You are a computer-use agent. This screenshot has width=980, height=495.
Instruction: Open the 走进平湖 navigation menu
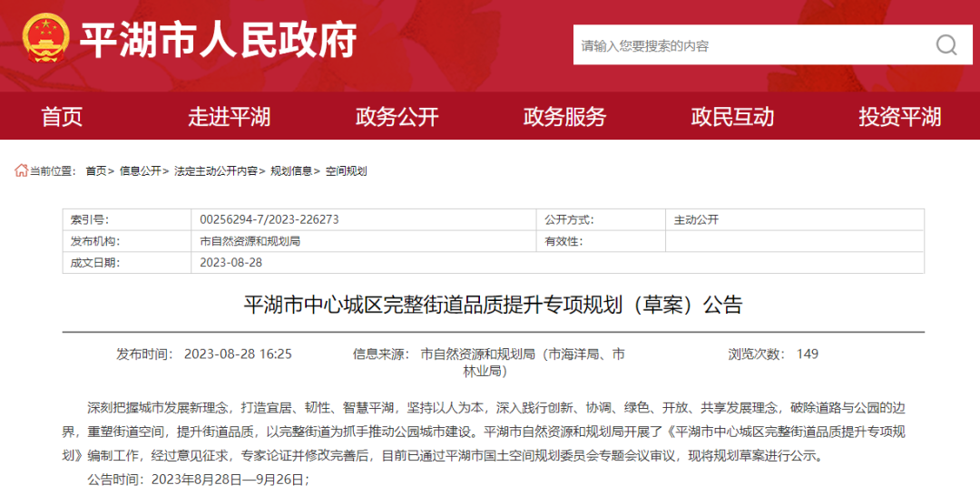[229, 117]
